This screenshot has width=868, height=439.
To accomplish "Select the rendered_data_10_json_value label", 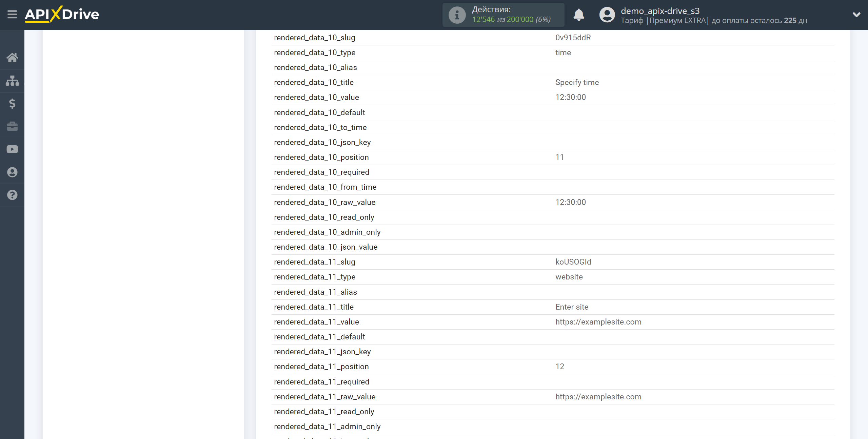I will [325, 247].
